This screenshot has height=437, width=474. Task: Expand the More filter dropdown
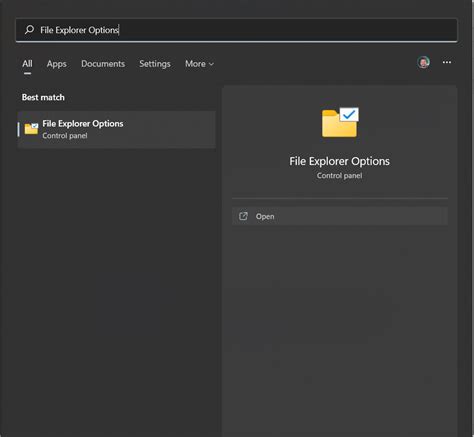(199, 64)
